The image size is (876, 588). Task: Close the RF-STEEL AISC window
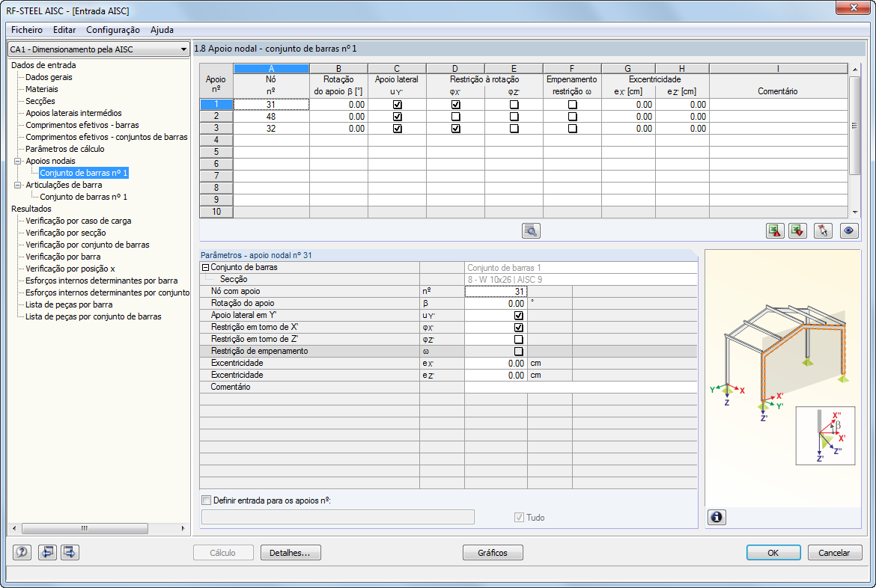point(853,7)
